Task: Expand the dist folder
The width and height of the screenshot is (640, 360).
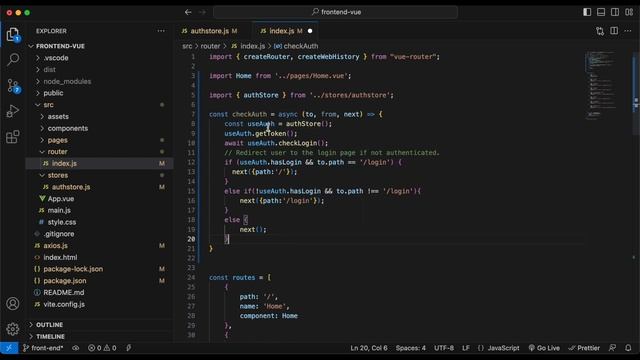Action: 49,70
